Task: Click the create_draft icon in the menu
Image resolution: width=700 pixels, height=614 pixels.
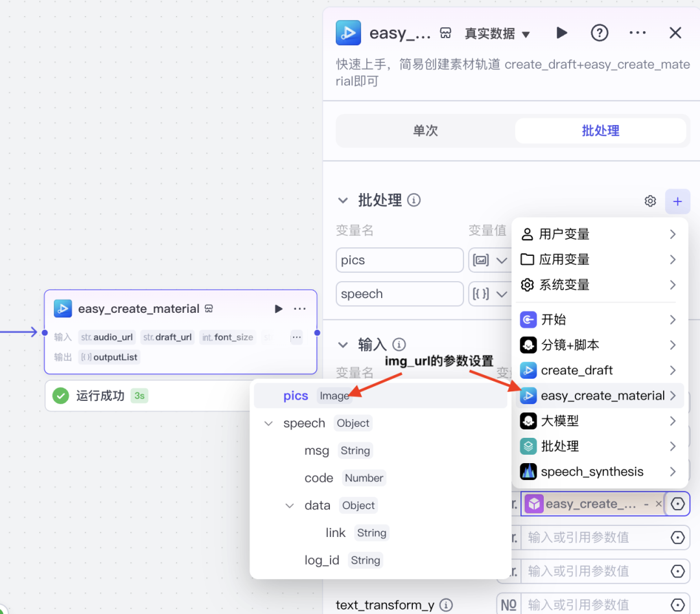Action: 528,370
